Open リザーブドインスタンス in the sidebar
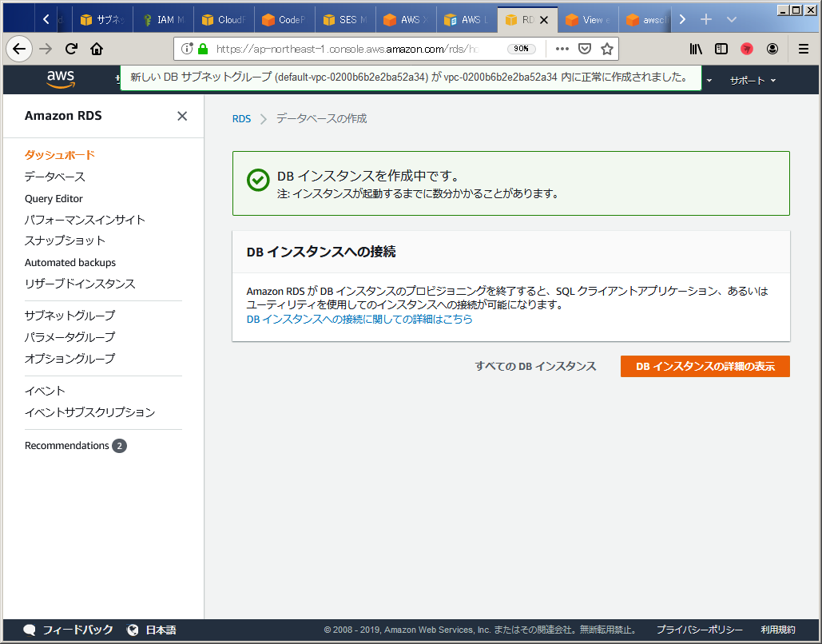Image resolution: width=822 pixels, height=644 pixels. 80,284
